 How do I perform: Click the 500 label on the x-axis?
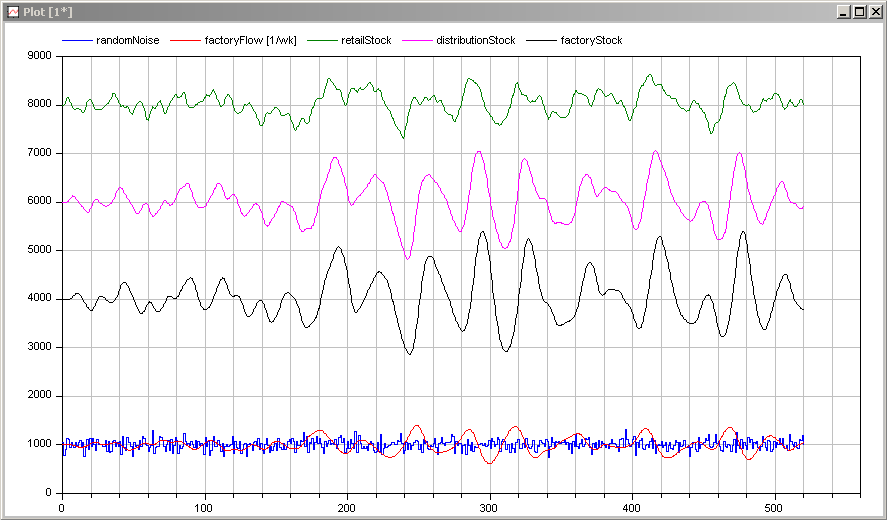click(x=773, y=508)
